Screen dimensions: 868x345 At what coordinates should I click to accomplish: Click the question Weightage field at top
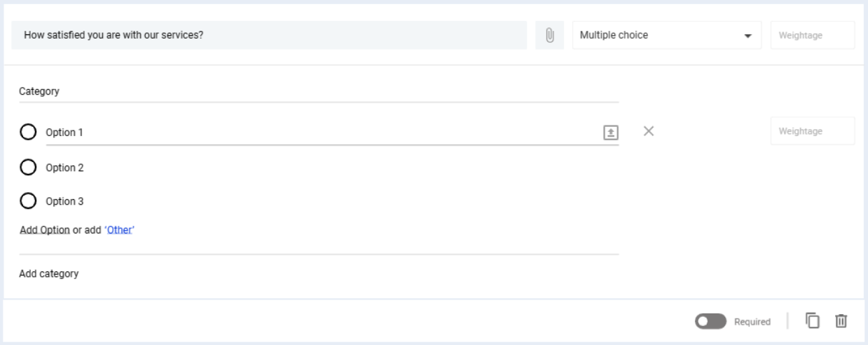(x=812, y=35)
